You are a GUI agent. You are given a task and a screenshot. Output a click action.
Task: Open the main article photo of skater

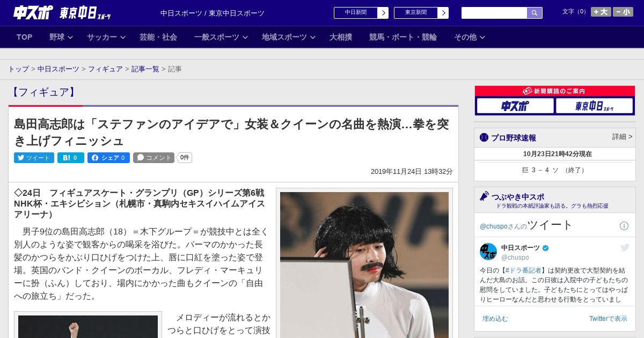click(x=364, y=265)
